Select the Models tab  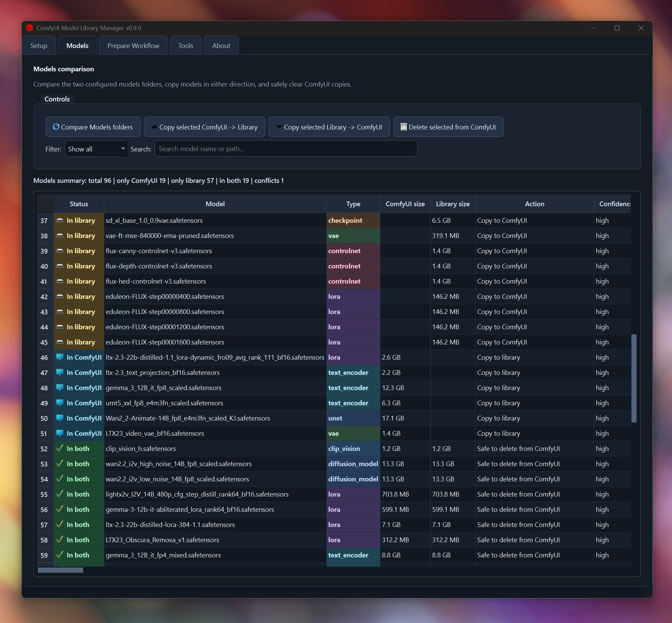pos(77,46)
